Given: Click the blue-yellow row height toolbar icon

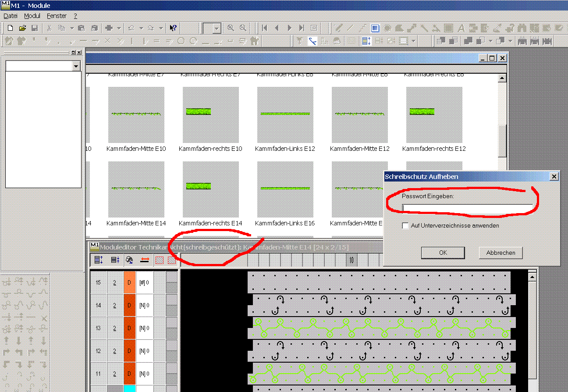Looking at the screenshot, I should [366, 41].
